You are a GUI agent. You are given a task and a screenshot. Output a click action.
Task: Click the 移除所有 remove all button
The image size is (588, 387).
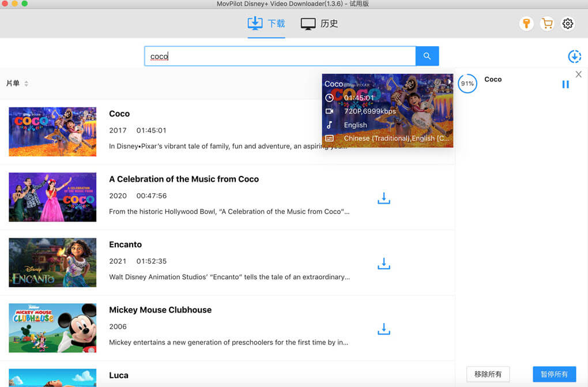[488, 374]
